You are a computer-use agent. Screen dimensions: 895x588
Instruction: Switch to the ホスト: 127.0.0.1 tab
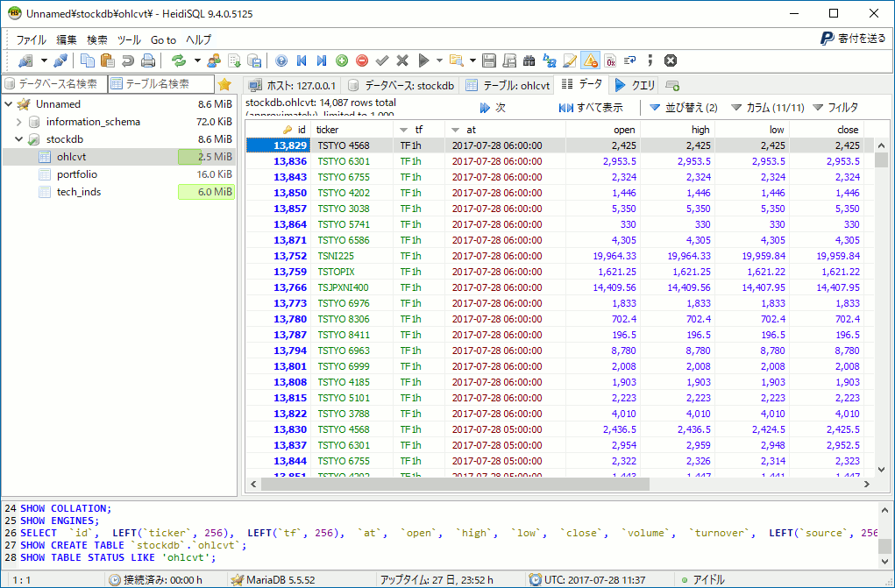(294, 86)
